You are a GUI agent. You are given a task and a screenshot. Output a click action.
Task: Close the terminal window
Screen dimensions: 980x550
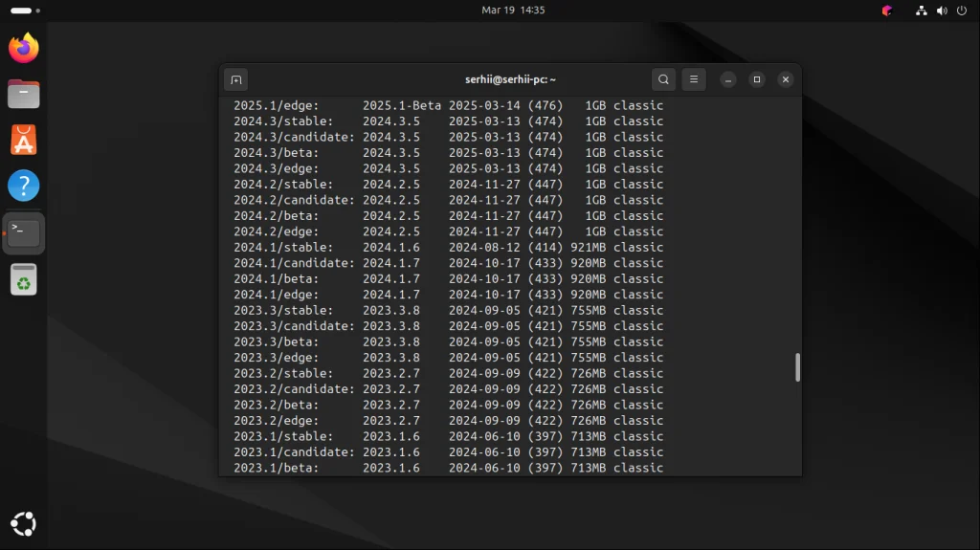pos(786,79)
